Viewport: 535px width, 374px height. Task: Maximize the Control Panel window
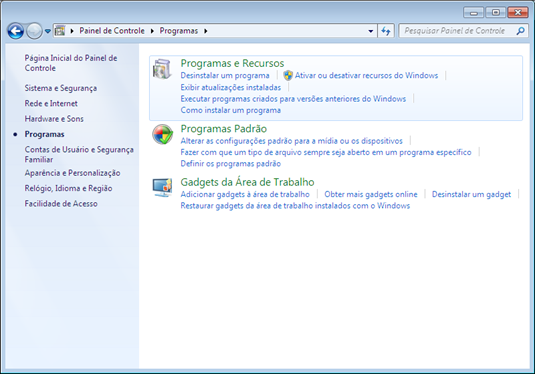495,13
